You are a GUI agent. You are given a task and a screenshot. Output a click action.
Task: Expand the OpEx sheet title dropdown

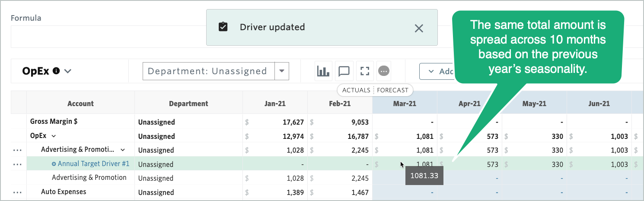point(68,71)
